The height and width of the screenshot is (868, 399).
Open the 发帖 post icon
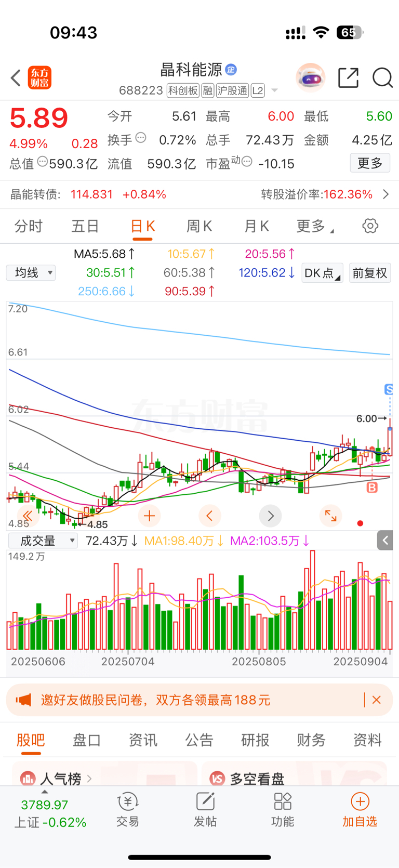(205, 810)
